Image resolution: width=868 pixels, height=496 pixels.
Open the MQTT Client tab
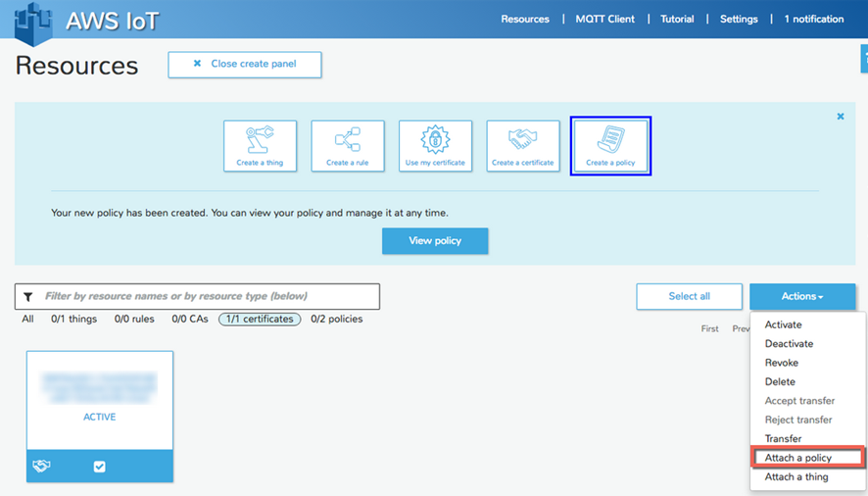[x=604, y=19]
